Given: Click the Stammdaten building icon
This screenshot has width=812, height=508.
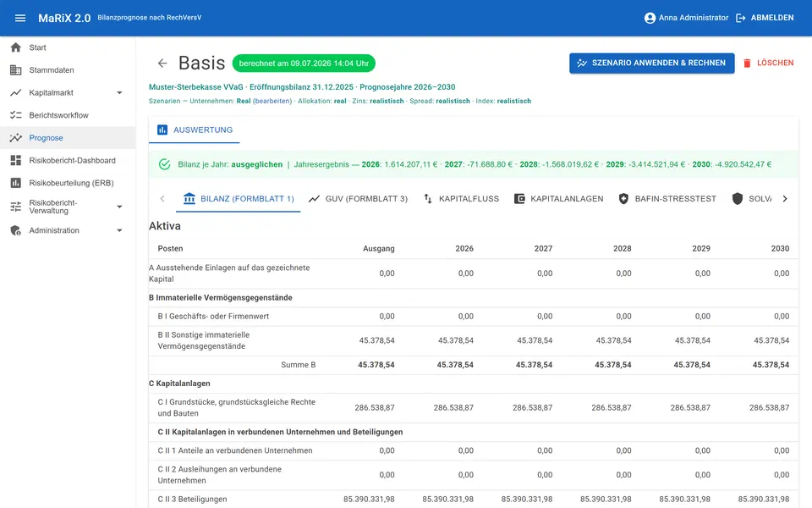Looking at the screenshot, I should pyautogui.click(x=16, y=70).
